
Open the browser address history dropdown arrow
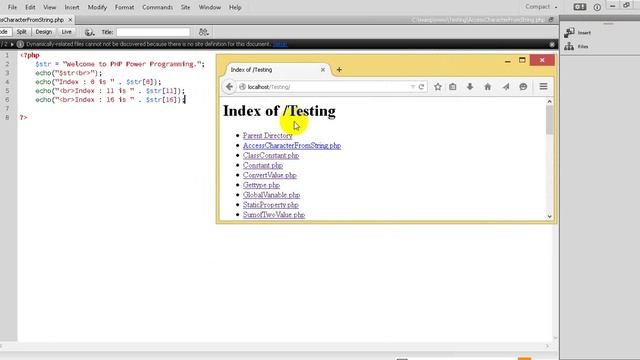412,87
